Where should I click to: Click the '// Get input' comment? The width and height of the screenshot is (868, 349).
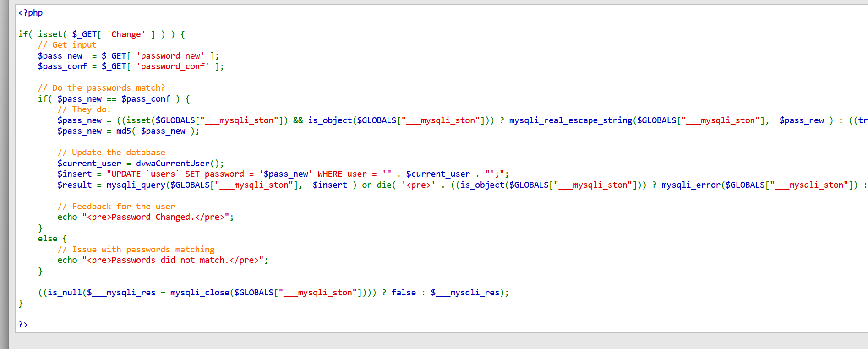pos(67,45)
